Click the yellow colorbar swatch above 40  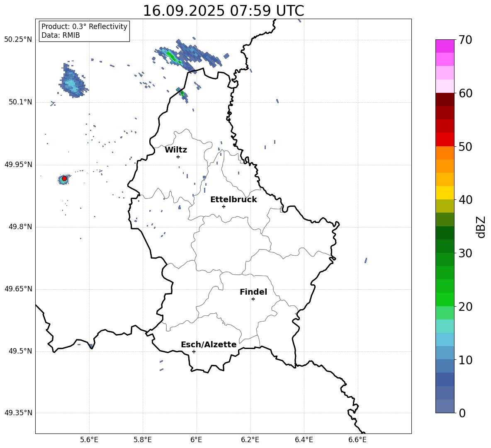click(x=445, y=193)
